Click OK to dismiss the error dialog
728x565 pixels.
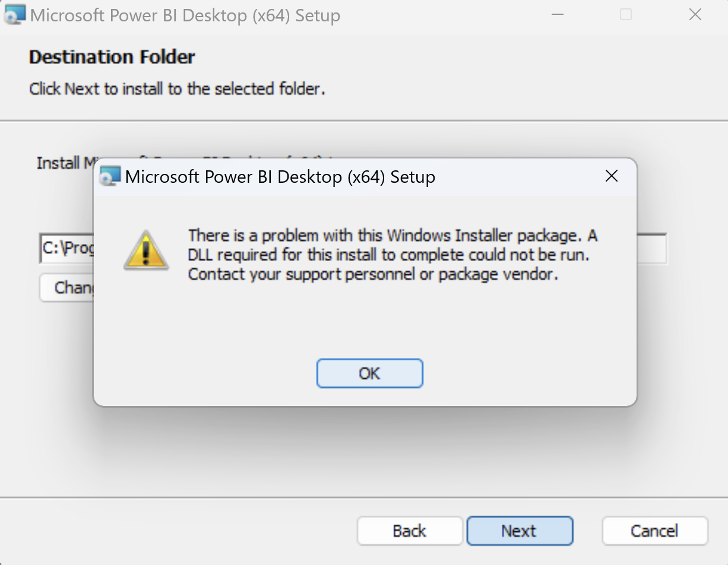[369, 373]
